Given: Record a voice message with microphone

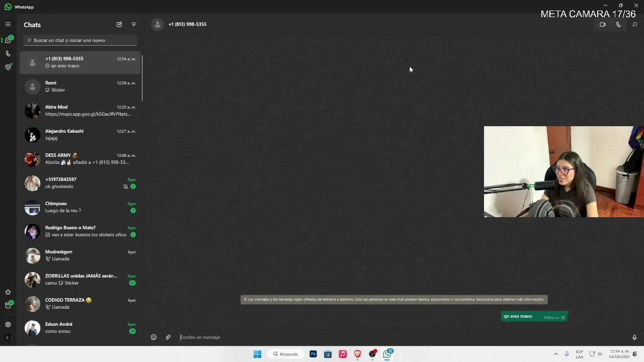Looking at the screenshot, I should point(634,337).
